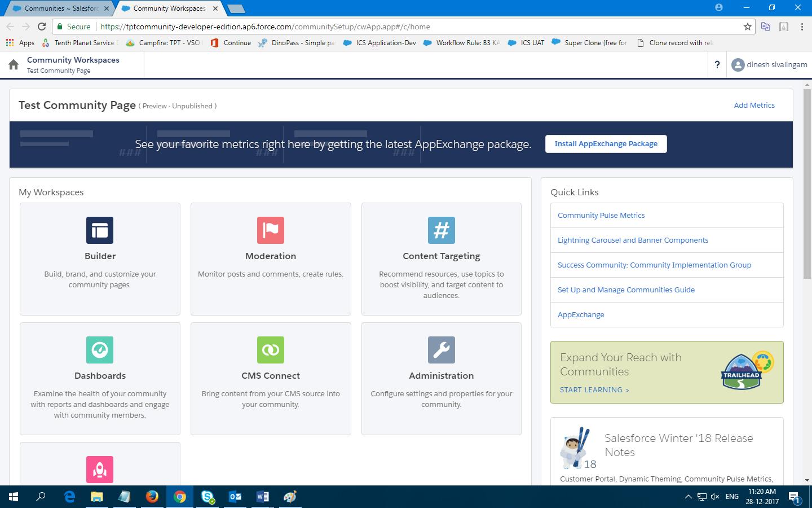This screenshot has height=508, width=812.
Task: Open the help question mark icon
Action: tap(717, 65)
